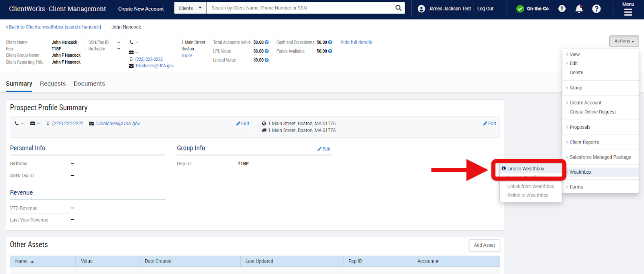Click the On-the-Go green checkmark icon

(x=520, y=9)
